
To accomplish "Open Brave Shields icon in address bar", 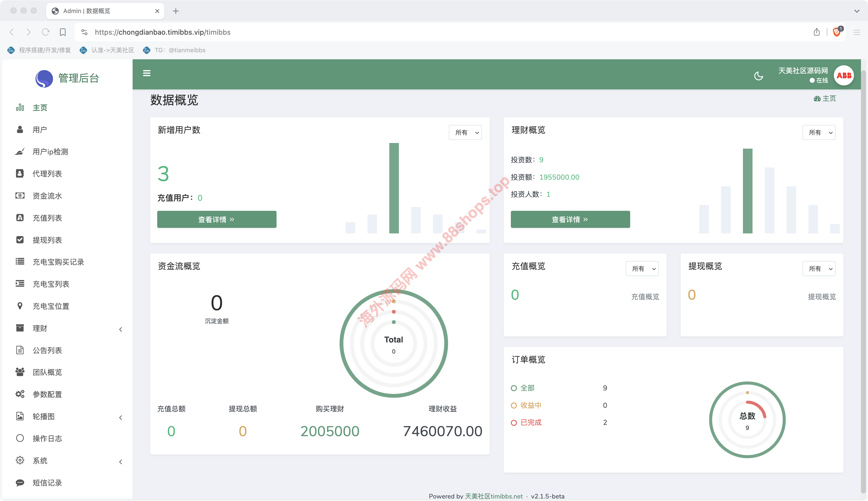I will 837,32.
